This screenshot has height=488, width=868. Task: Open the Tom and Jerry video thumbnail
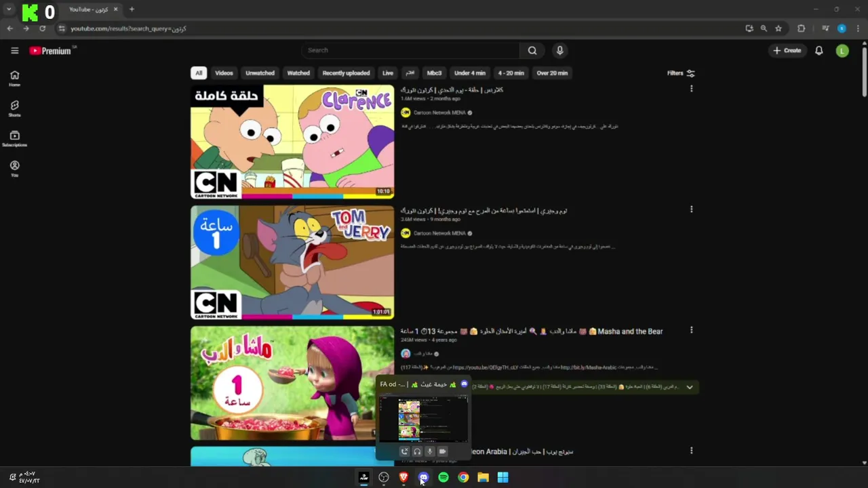[292, 262]
